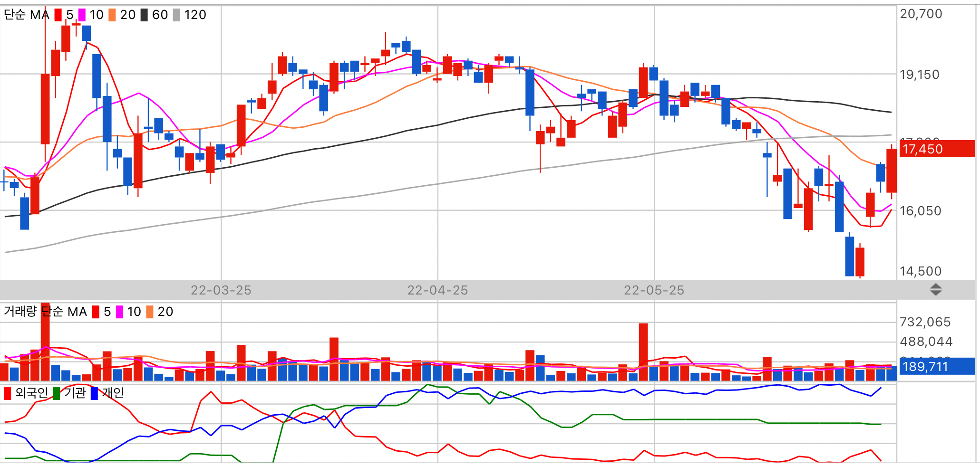Click the latest red candlestick at chart right
This screenshot has height=466, width=980.
click(x=892, y=171)
